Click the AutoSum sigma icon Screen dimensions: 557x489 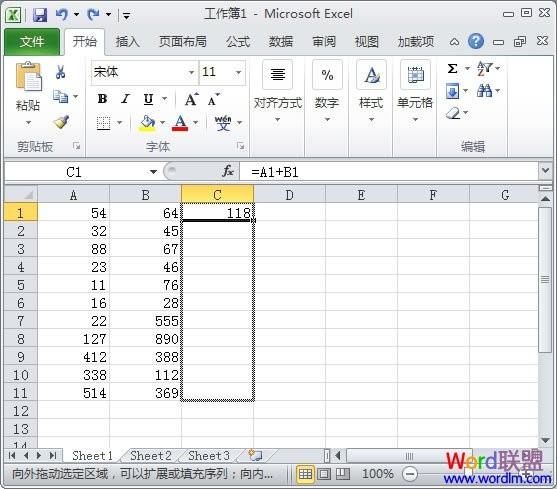[452, 68]
